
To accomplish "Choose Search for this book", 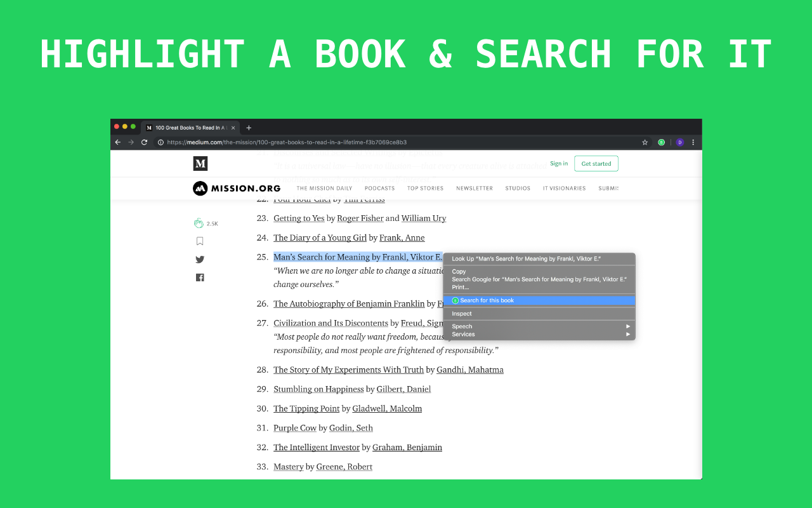I will pyautogui.click(x=539, y=300).
